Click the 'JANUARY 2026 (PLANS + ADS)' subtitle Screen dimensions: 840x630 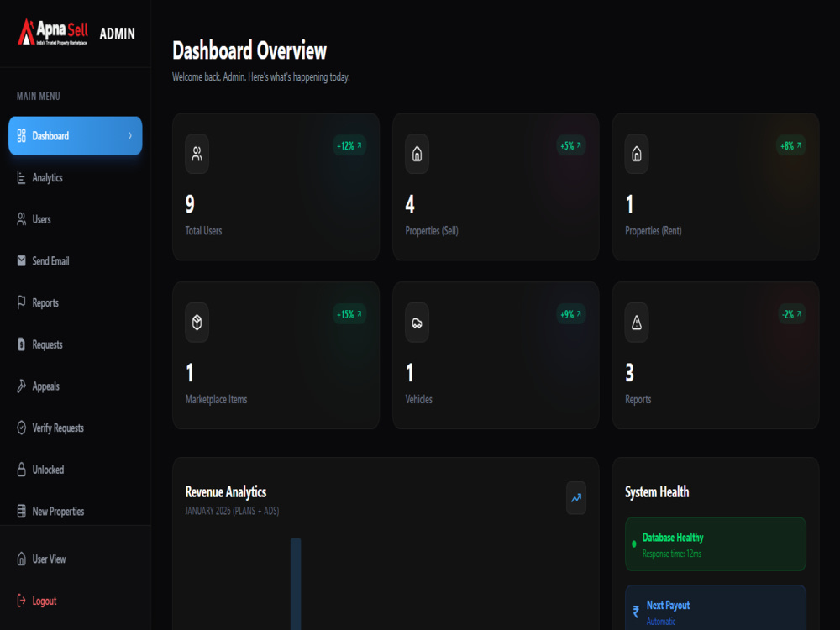[x=232, y=511]
